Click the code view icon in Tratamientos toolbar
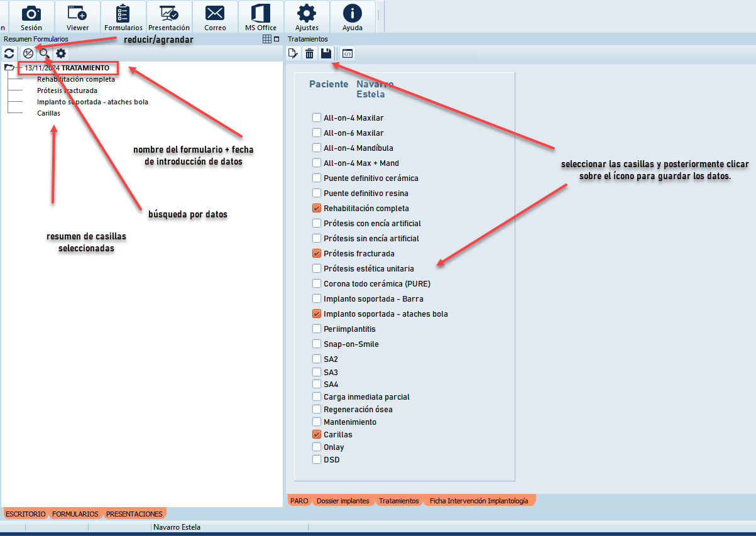 click(348, 53)
